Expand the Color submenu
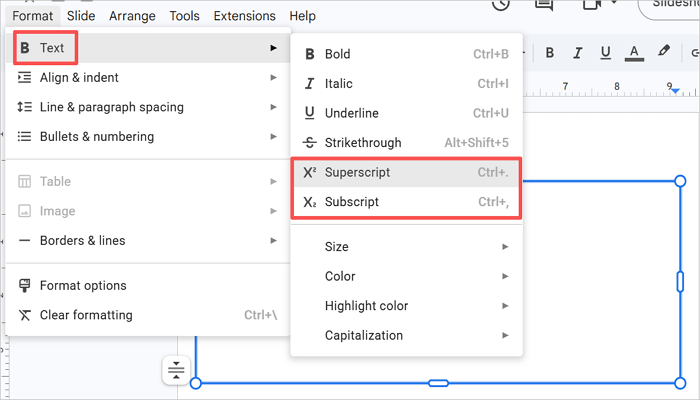This screenshot has width=700, height=400. coord(406,276)
